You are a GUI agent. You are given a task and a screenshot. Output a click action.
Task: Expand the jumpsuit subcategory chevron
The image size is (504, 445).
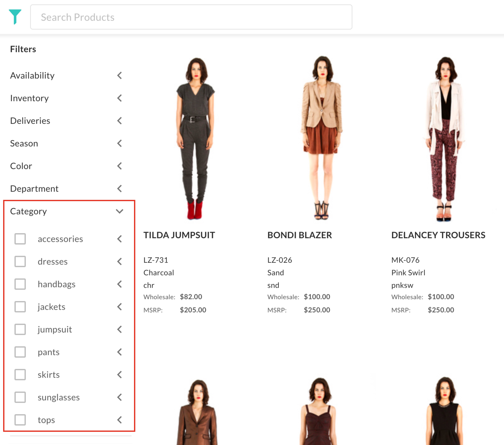tap(120, 329)
